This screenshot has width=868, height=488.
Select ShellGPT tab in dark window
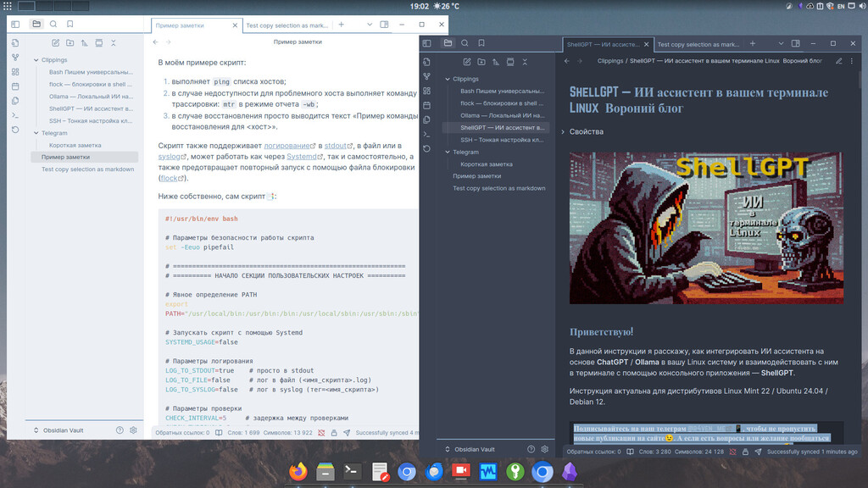602,44
